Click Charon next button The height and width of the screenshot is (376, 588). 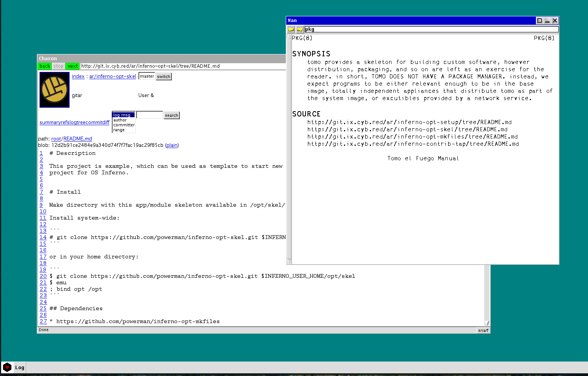[73, 66]
